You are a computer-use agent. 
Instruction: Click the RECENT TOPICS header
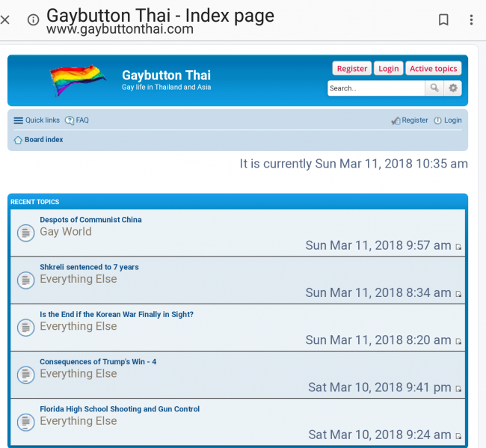(x=34, y=202)
